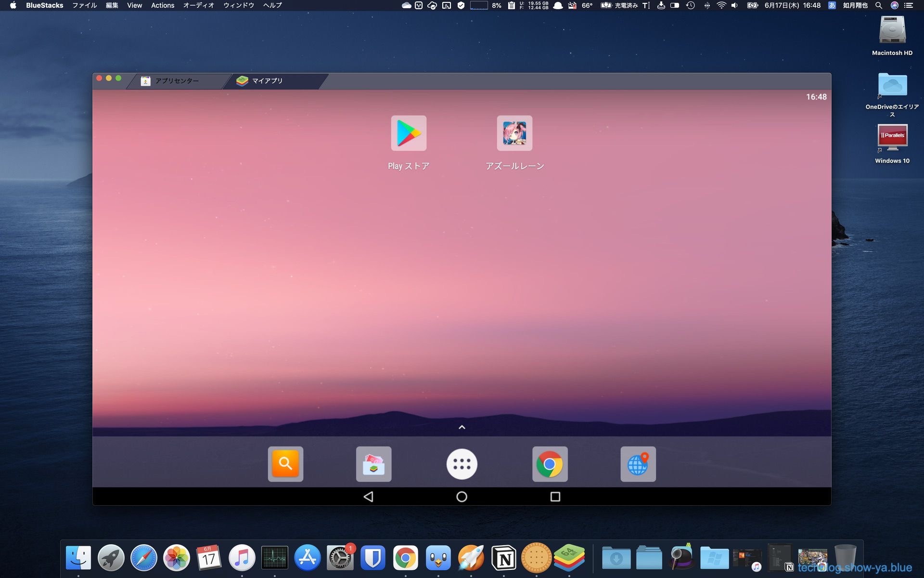924x578 pixels.
Task: Open the オーディオ menu
Action: point(198,5)
